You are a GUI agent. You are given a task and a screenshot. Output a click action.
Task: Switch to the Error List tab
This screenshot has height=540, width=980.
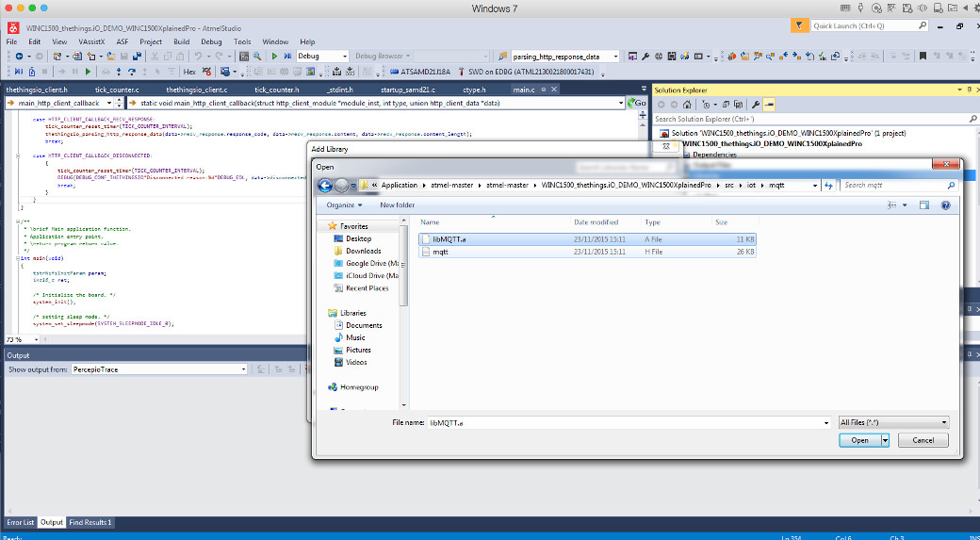coord(21,522)
